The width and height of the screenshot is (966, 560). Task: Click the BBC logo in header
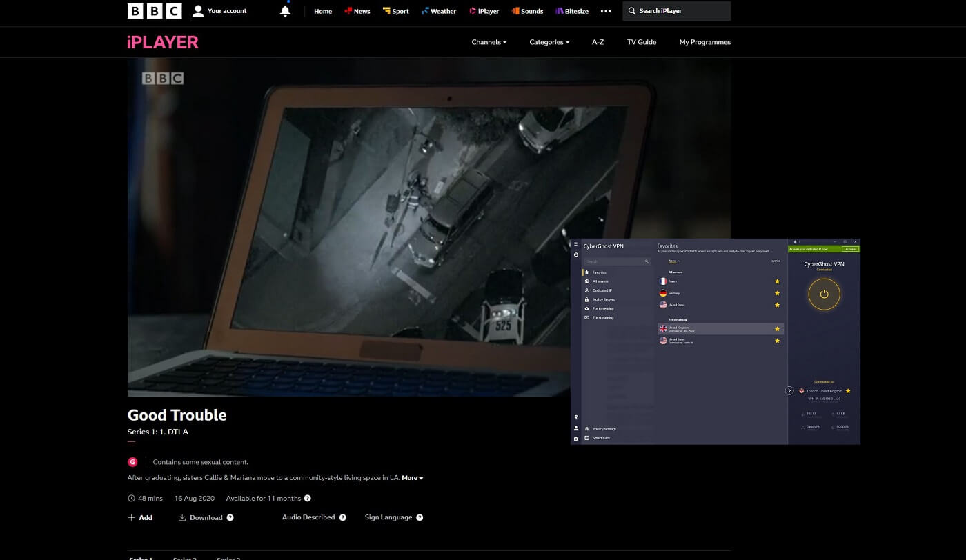(x=155, y=11)
